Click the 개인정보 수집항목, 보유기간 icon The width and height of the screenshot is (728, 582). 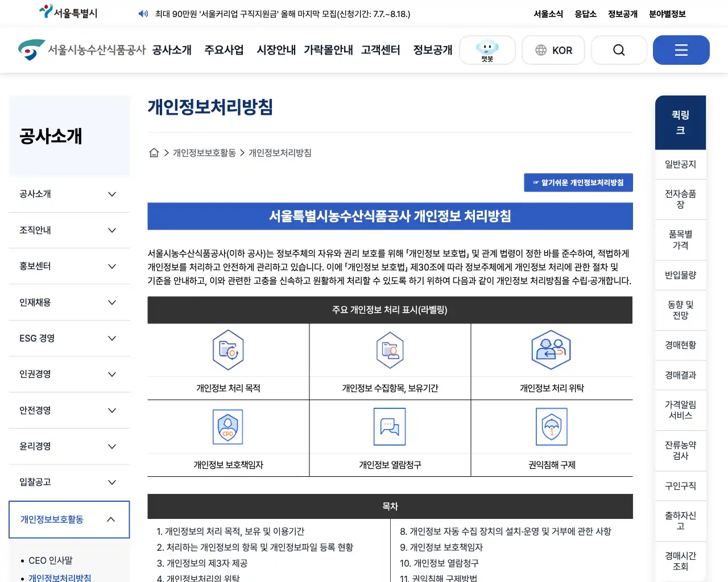[390, 350]
